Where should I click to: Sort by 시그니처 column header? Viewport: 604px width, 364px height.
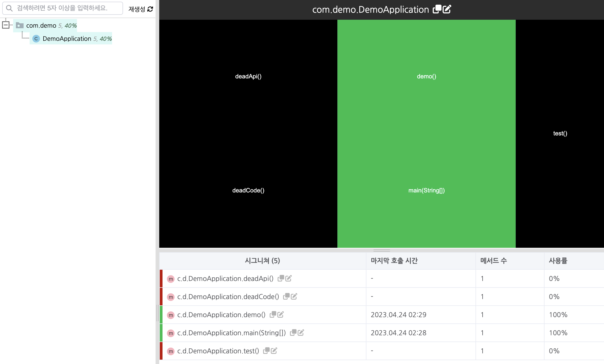coord(262,261)
